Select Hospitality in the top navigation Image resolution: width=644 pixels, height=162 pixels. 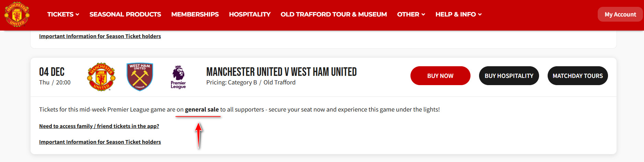250,14
